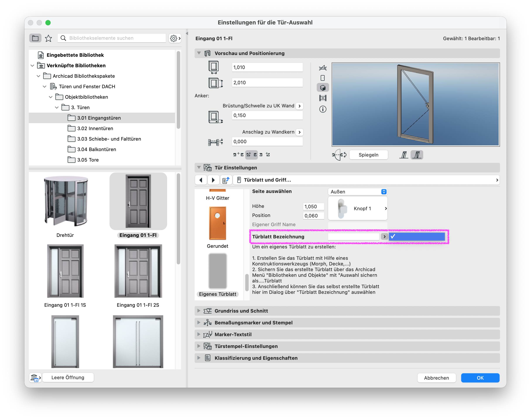The height and width of the screenshot is (420, 531).
Task: Collapse Türen und Fenster DACH node
Action: pos(45,87)
